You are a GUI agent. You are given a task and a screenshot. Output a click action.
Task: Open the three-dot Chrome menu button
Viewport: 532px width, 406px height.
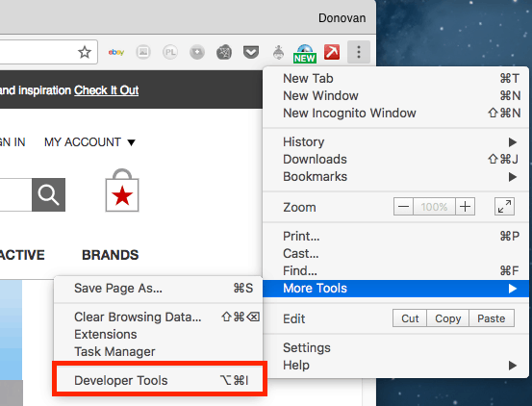point(359,52)
